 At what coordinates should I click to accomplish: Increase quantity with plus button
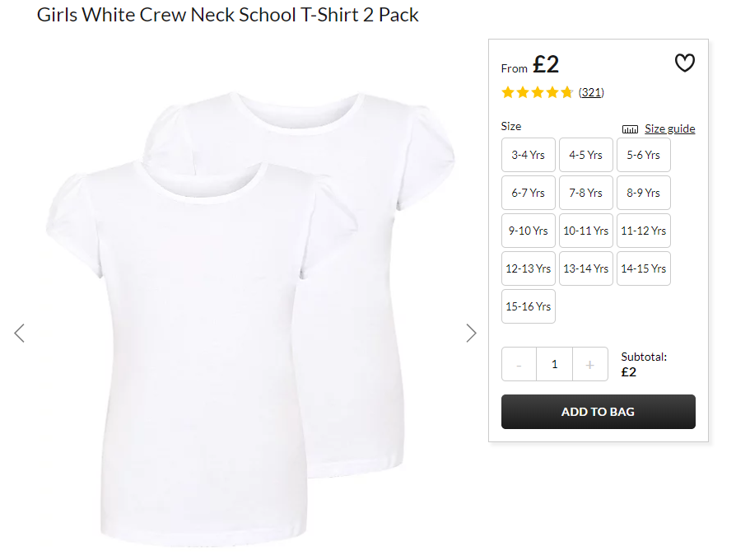(x=590, y=364)
